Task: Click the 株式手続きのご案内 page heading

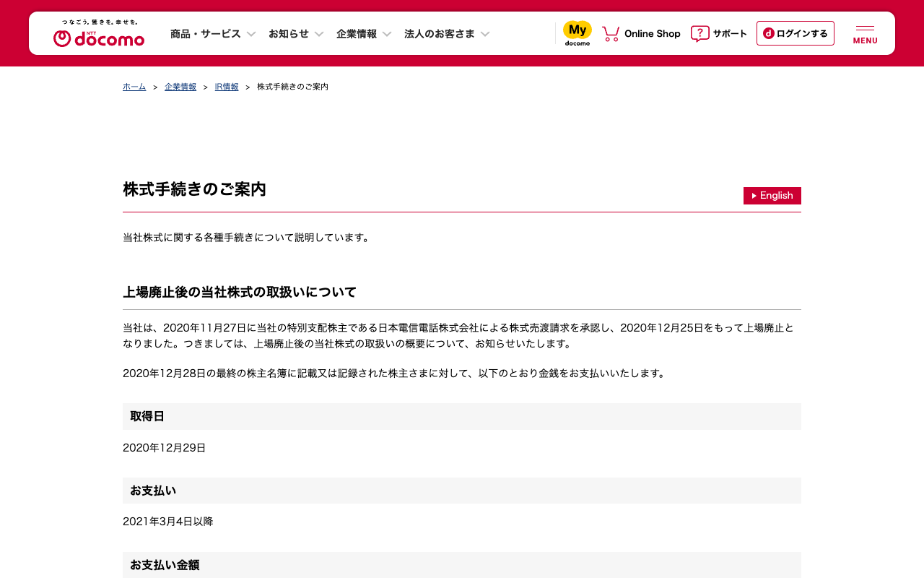Action: [x=195, y=189]
